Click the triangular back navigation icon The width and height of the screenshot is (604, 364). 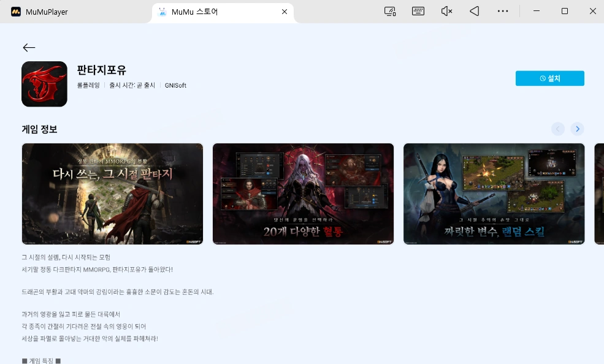click(475, 11)
